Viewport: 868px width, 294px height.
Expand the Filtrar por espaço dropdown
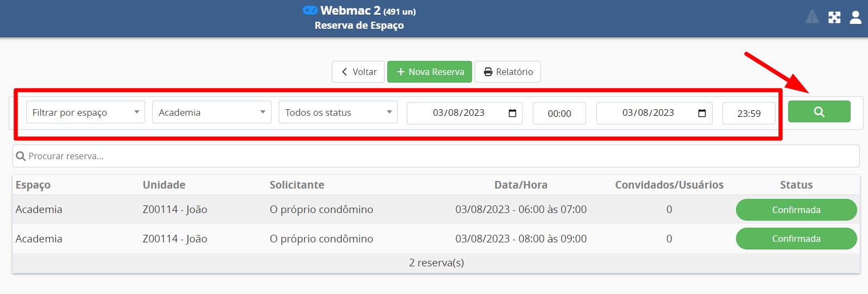click(x=85, y=112)
